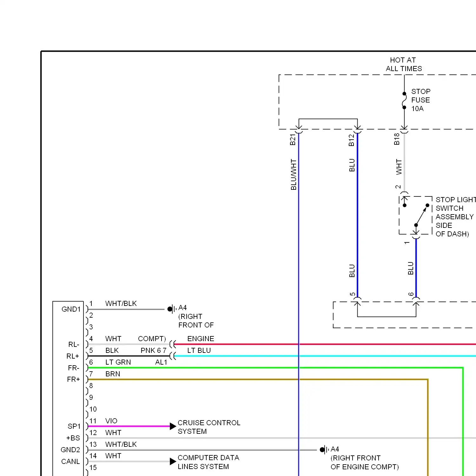The image size is (476, 476).
Task: Click the ENGINE label above red wire
Action: pos(201,339)
